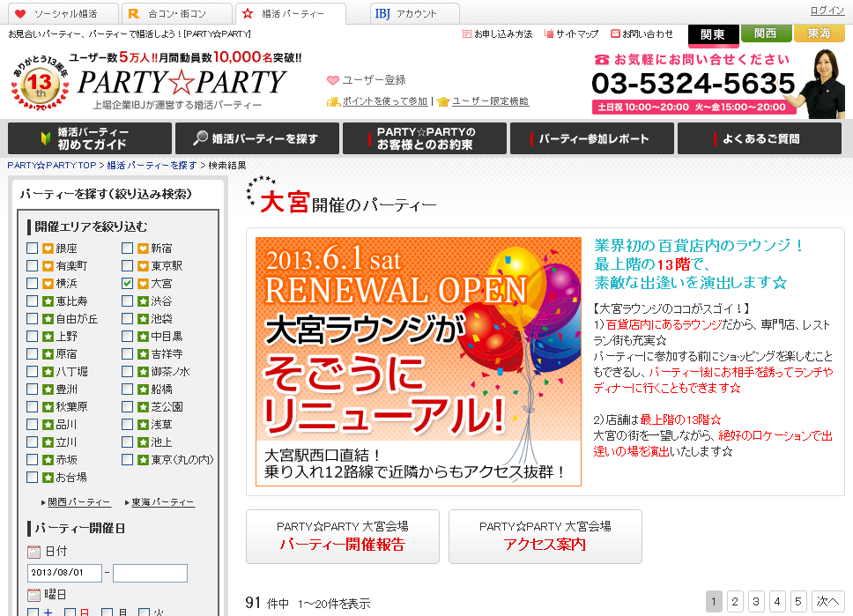Viewport: 853px width, 616px height.
Task: Open the IBJ アカウント tab
Action: point(414,13)
